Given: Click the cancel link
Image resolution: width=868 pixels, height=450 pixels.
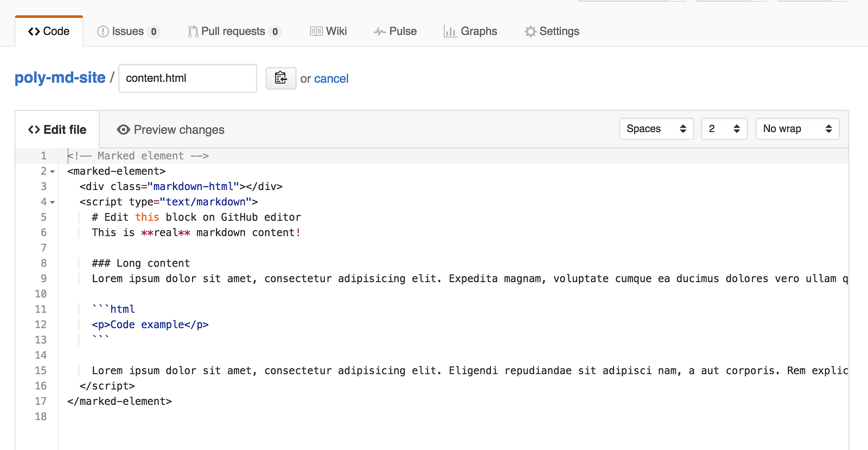Looking at the screenshot, I should click(331, 79).
